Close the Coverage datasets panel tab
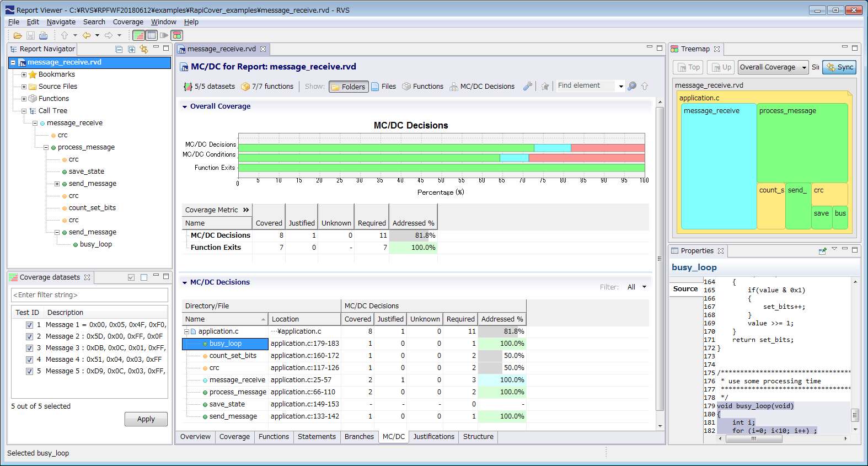Viewport: 868px width, 466px height. coord(87,277)
